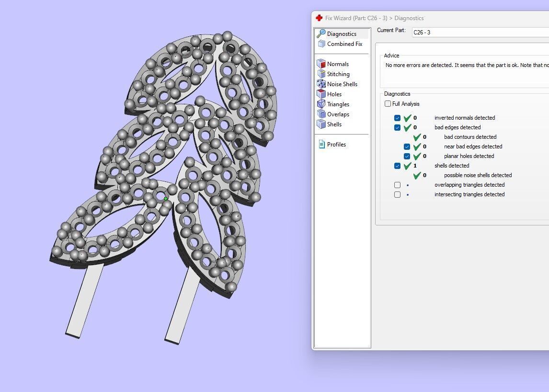Click the green checkmark beside possible noise shells
The width and height of the screenshot is (549, 392).
pos(417,175)
